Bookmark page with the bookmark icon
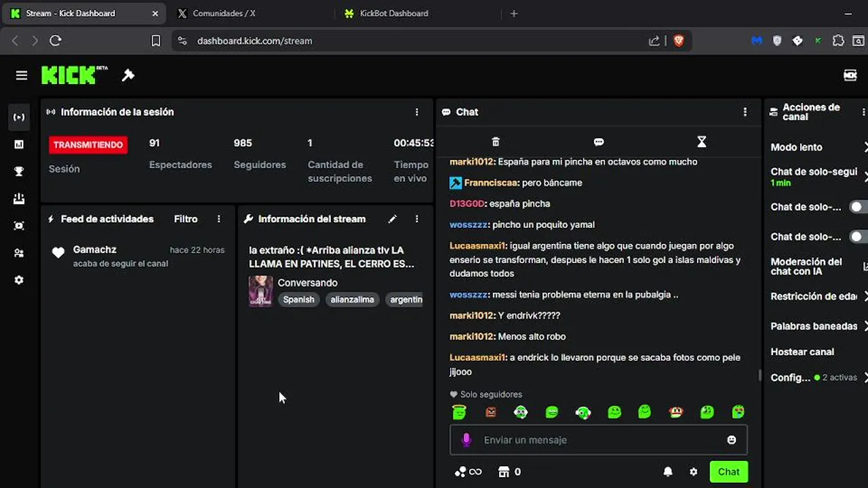 pos(155,41)
